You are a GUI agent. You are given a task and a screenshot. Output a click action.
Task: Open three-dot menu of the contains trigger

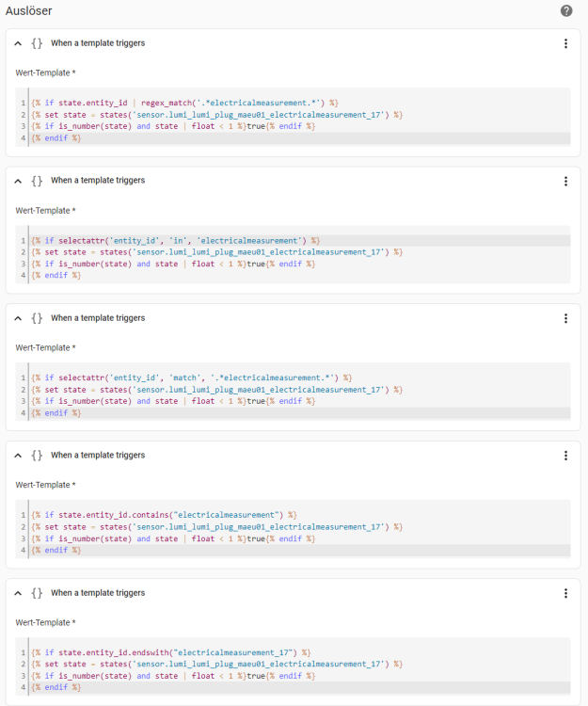(x=565, y=456)
